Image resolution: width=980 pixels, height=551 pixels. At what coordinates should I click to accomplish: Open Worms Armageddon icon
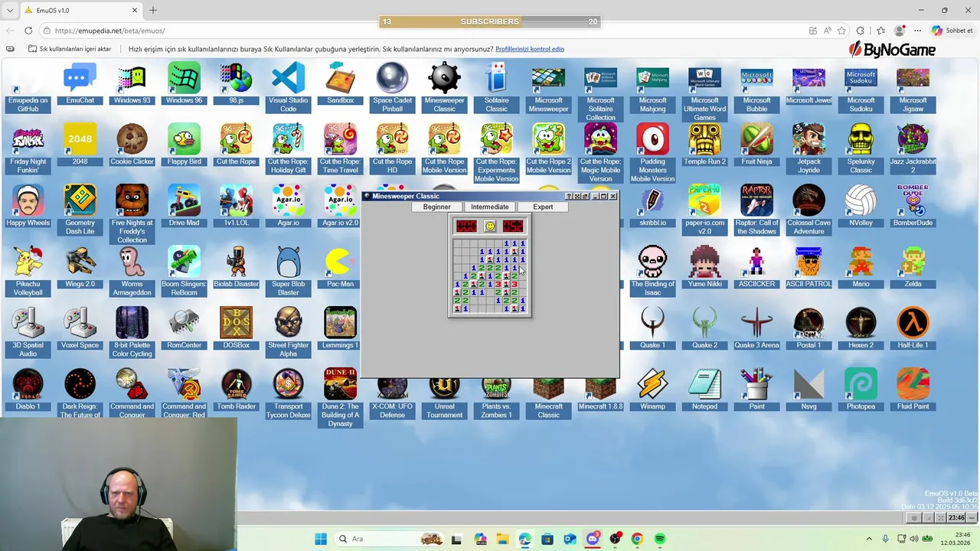[x=132, y=272]
